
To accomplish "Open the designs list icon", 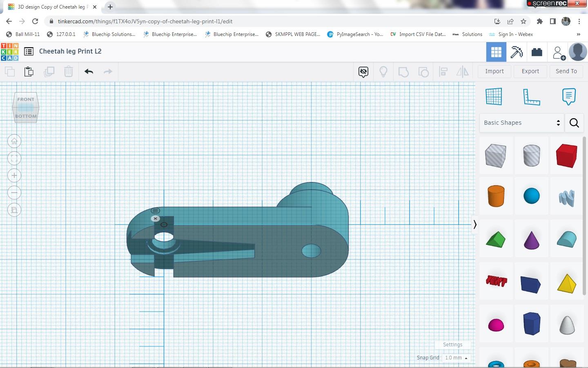I will coord(29,52).
